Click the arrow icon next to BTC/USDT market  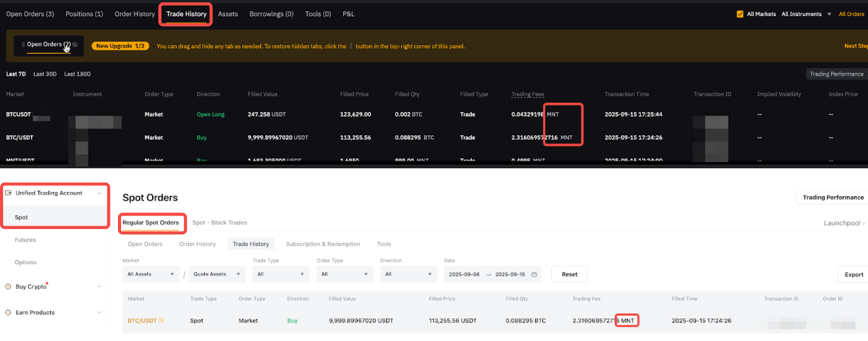(x=161, y=321)
